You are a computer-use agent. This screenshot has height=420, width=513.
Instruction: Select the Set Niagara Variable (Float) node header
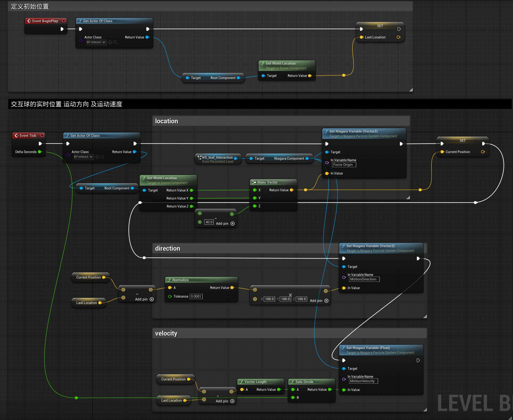(381, 350)
